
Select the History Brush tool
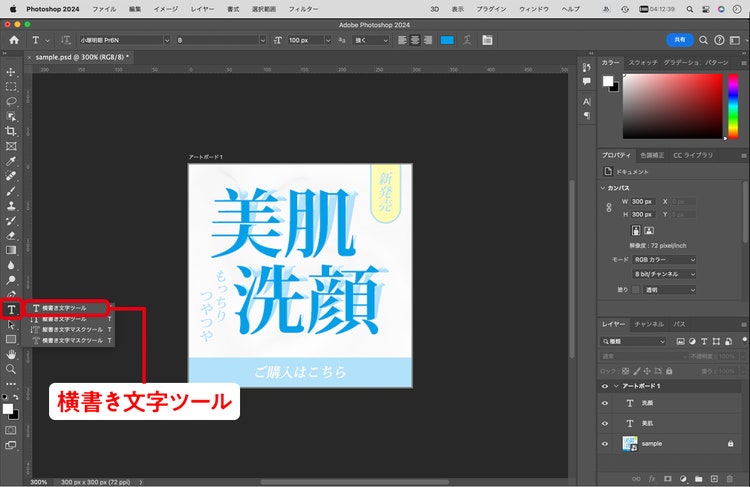(11, 221)
